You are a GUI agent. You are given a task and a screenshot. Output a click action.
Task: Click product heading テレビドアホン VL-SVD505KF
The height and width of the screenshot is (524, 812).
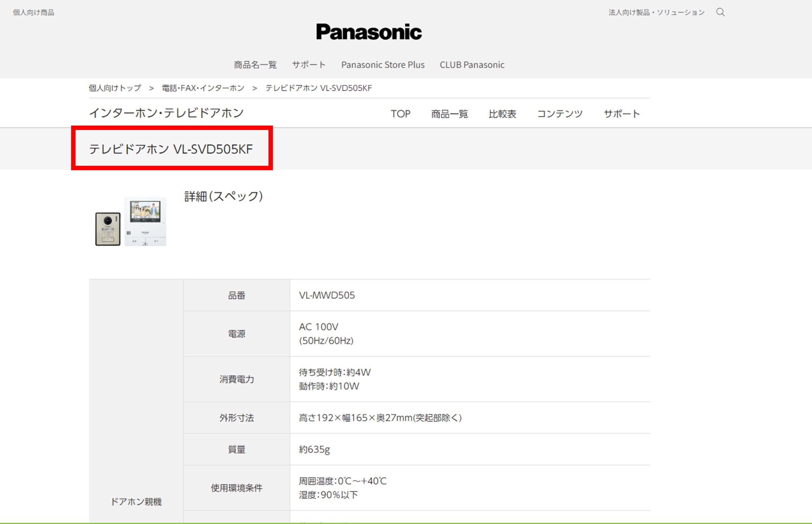(171, 149)
